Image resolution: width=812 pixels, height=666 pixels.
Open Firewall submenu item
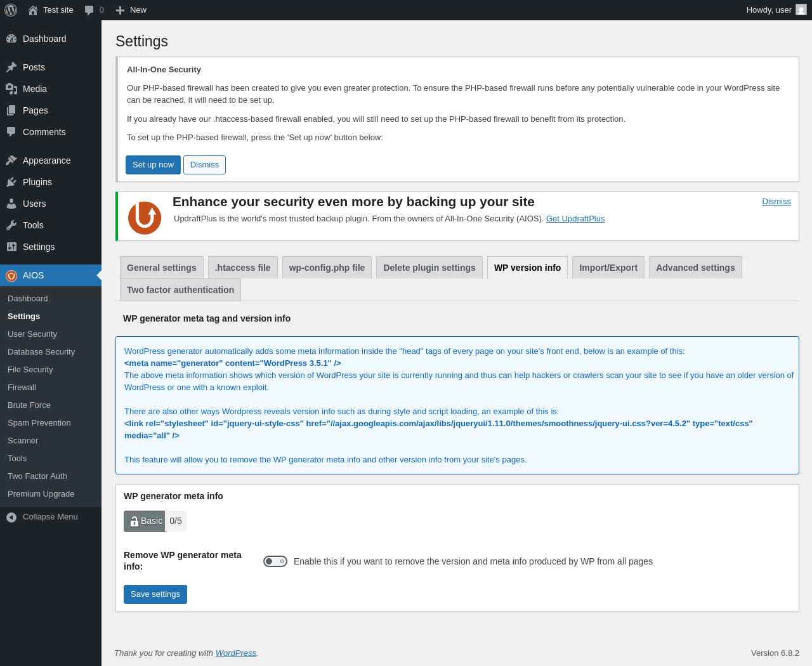(22, 388)
